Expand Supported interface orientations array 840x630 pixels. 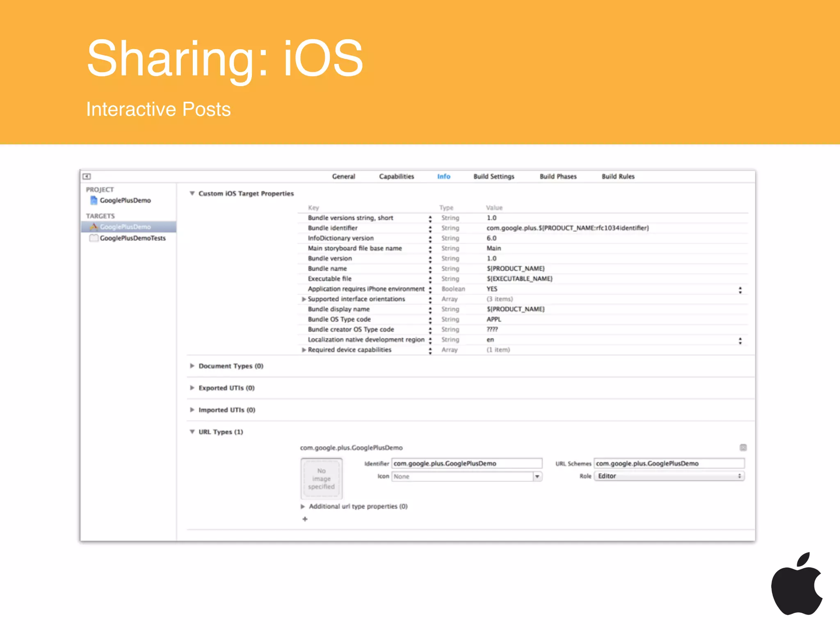pyautogui.click(x=304, y=299)
